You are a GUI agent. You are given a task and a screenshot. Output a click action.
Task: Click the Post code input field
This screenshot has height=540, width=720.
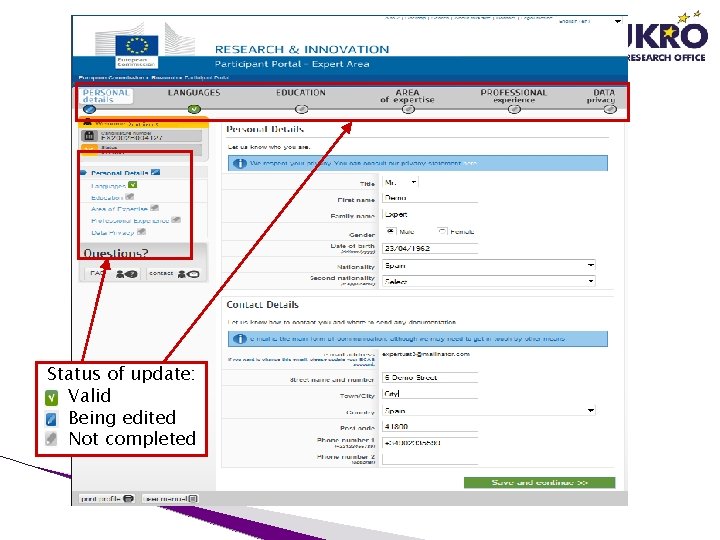[430, 427]
